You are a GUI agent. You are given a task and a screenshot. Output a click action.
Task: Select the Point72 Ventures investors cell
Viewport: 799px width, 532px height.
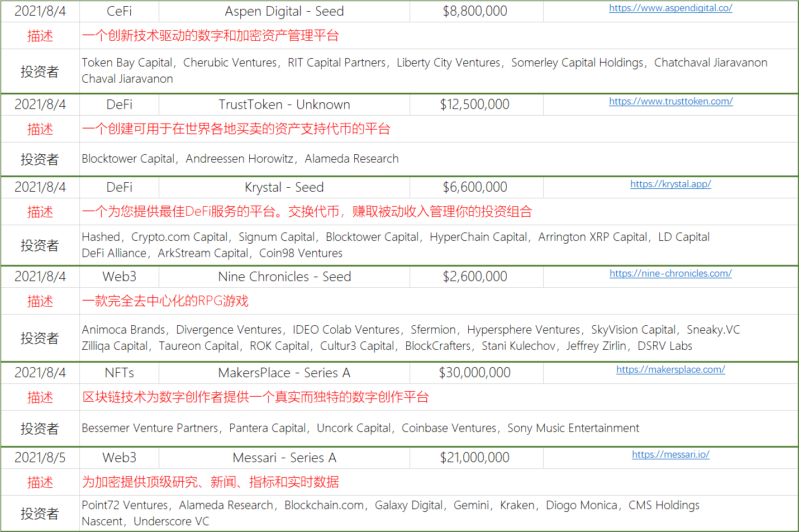(x=439, y=513)
